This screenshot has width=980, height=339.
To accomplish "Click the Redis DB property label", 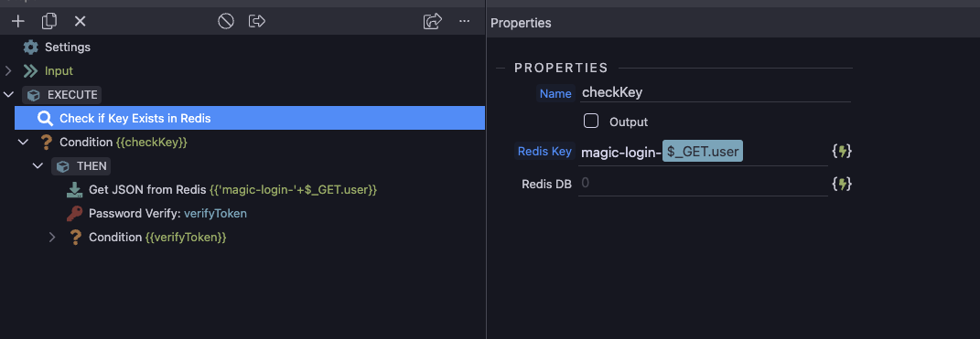I will pyautogui.click(x=547, y=185).
